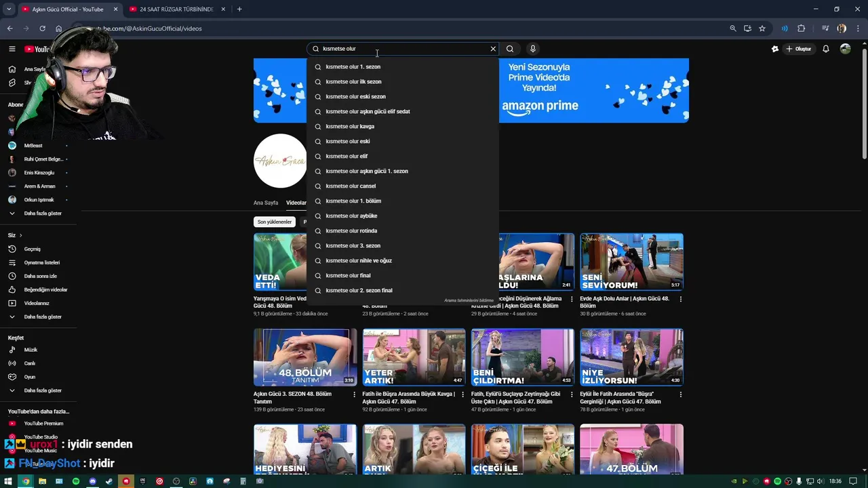Open options for 'Aşkın Gücü 3. SEZON 48. Bölüm Tanıtım'

354,394
